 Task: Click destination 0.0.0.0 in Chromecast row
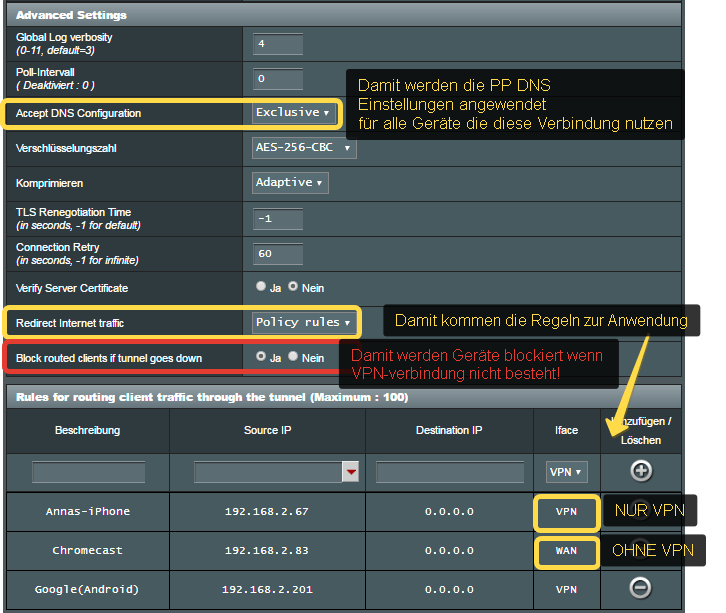449,550
